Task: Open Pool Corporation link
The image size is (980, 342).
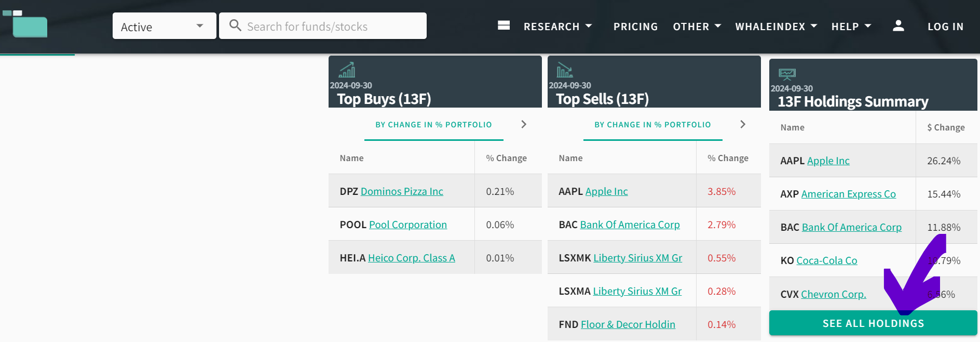Action: [408, 225]
